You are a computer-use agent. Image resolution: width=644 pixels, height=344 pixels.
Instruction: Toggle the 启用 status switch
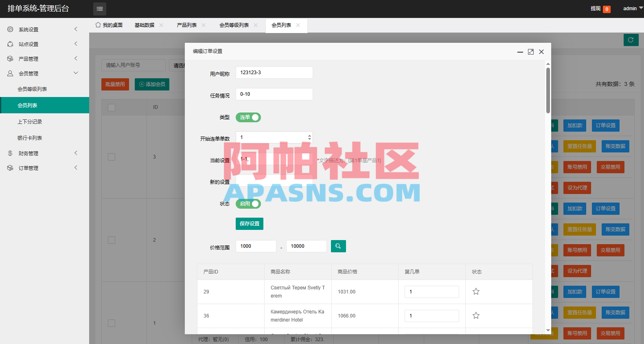click(248, 204)
